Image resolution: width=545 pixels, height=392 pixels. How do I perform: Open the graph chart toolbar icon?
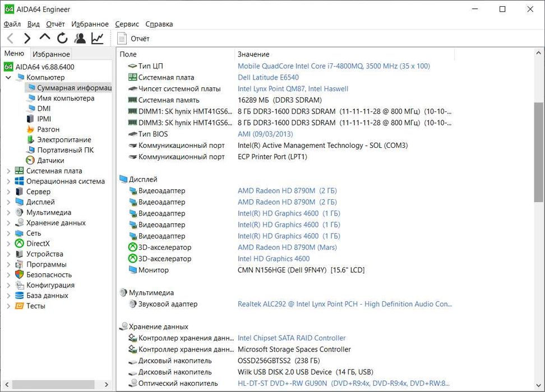(98, 38)
